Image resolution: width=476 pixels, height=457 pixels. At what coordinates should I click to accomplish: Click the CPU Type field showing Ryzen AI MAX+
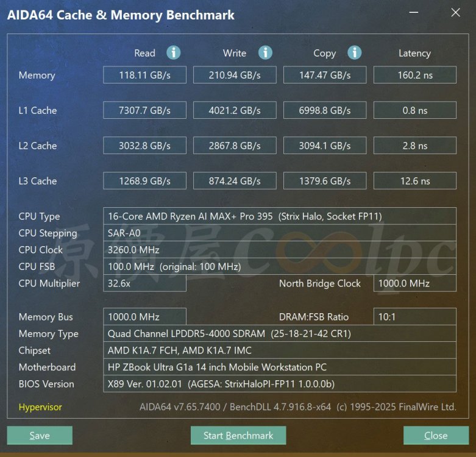click(x=280, y=216)
